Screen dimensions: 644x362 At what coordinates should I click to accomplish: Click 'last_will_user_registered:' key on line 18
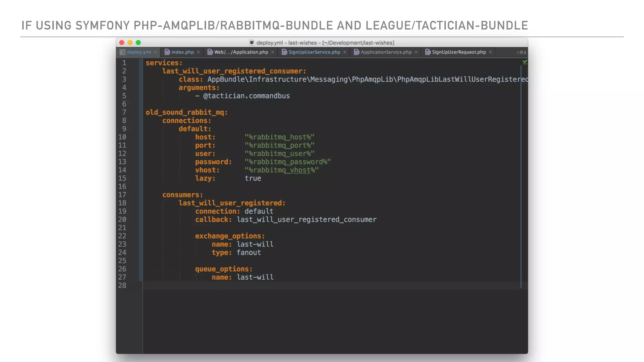pyautogui.click(x=232, y=203)
